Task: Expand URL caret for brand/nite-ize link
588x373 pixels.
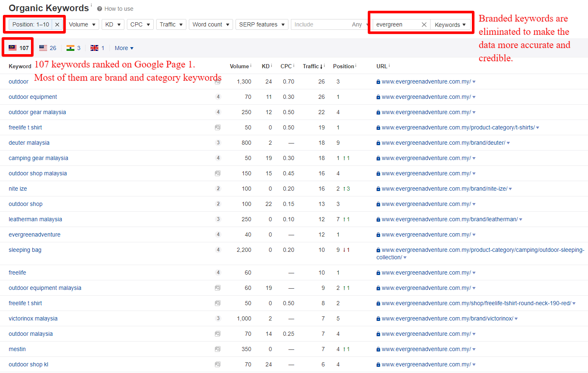Action: point(510,189)
